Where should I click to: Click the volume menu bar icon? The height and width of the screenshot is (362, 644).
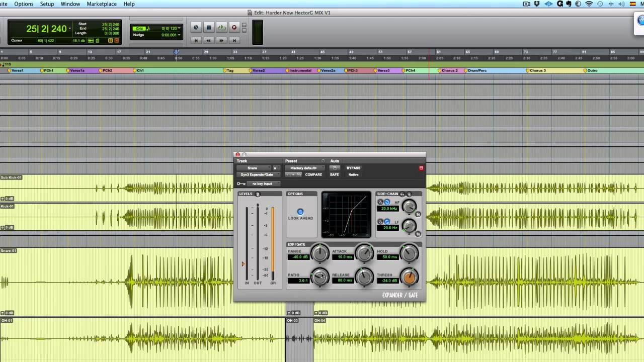pos(621,4)
